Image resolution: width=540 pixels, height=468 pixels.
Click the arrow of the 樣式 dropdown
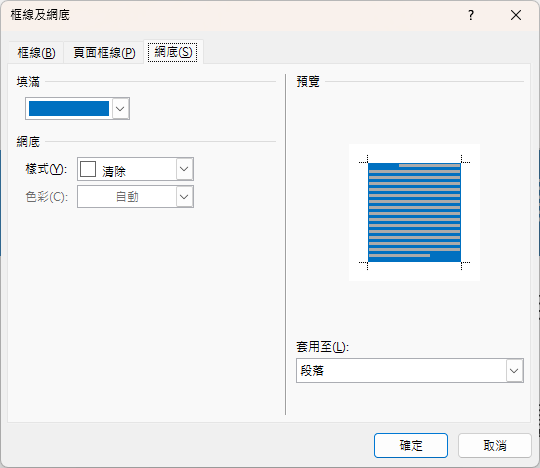[184, 169]
